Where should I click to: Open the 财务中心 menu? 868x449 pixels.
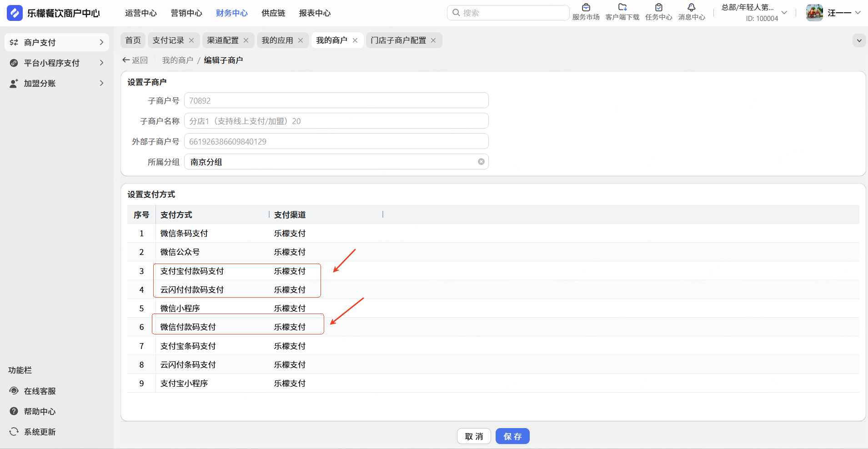(232, 13)
